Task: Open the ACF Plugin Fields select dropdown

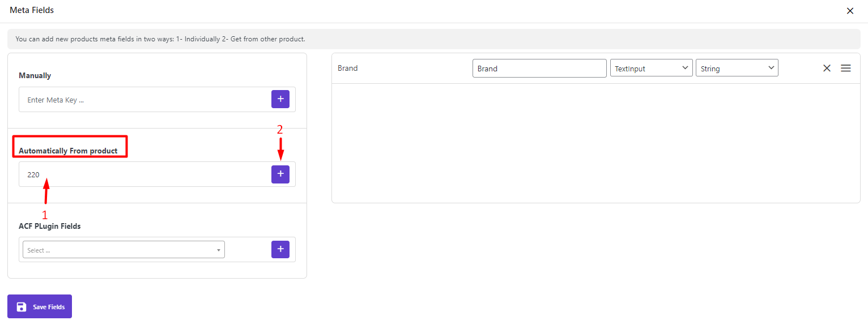Action: [x=124, y=250]
